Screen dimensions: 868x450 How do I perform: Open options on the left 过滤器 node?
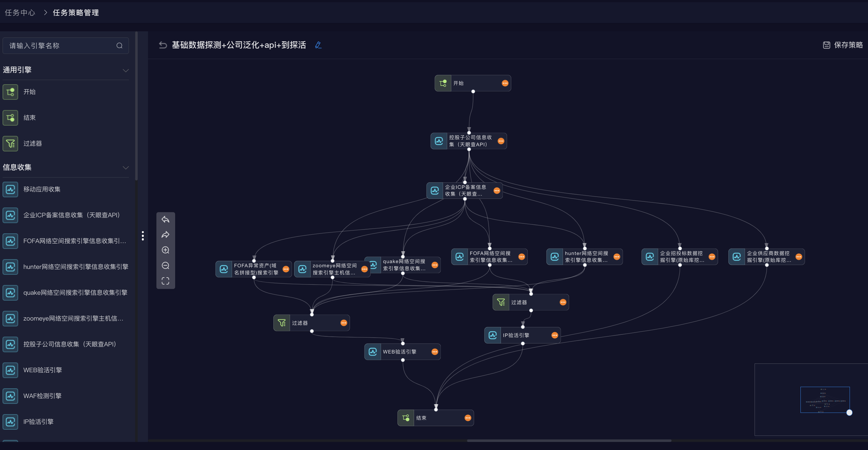tap(344, 323)
